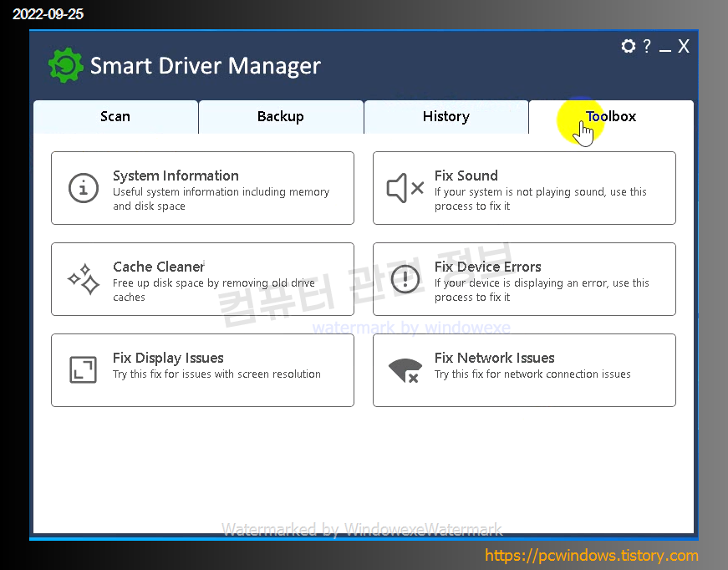Click the Fix Display Issues resize icon

point(83,370)
